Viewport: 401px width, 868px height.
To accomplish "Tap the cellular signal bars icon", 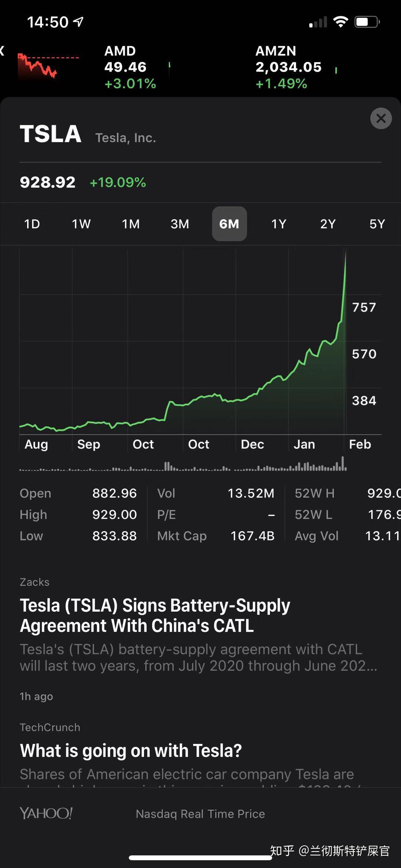I will tap(318, 22).
